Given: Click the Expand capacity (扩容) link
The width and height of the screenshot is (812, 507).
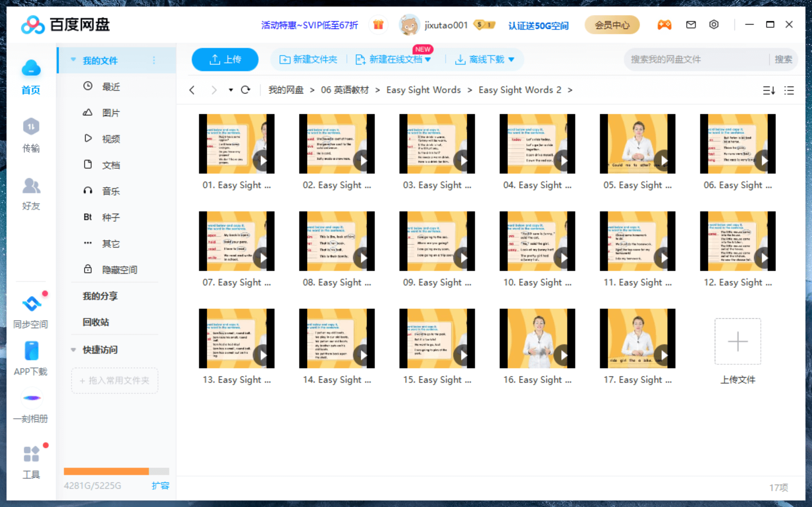Looking at the screenshot, I should pos(160,486).
